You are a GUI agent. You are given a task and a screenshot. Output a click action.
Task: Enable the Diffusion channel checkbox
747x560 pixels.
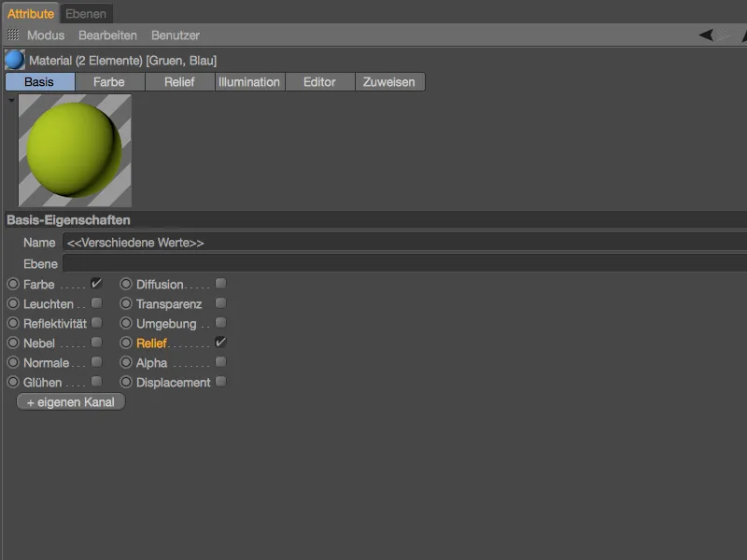point(220,284)
